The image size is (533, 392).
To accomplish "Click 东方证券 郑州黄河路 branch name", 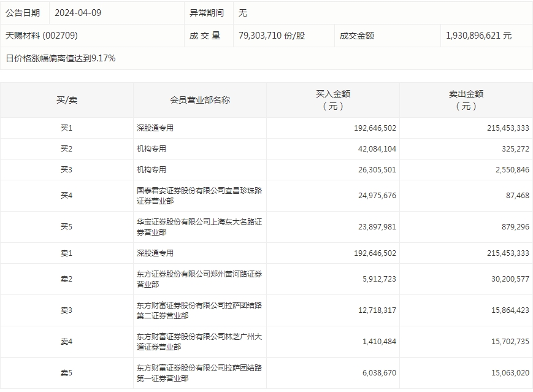I will (199, 279).
